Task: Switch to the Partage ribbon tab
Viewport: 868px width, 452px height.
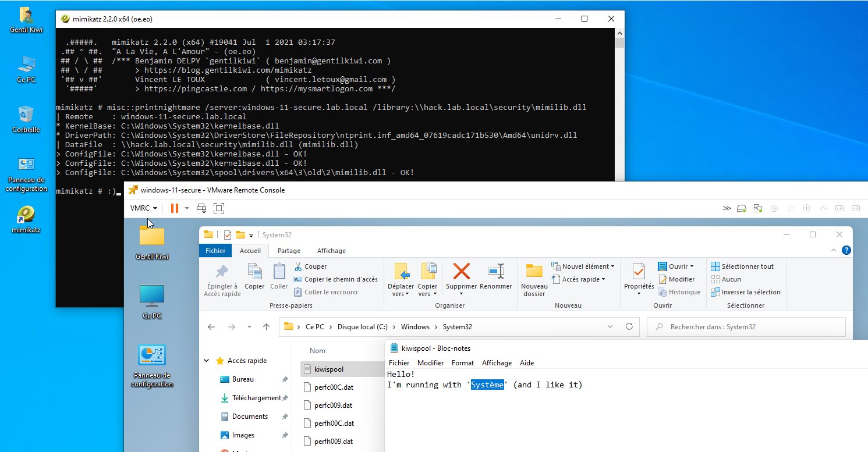Action: (x=289, y=251)
